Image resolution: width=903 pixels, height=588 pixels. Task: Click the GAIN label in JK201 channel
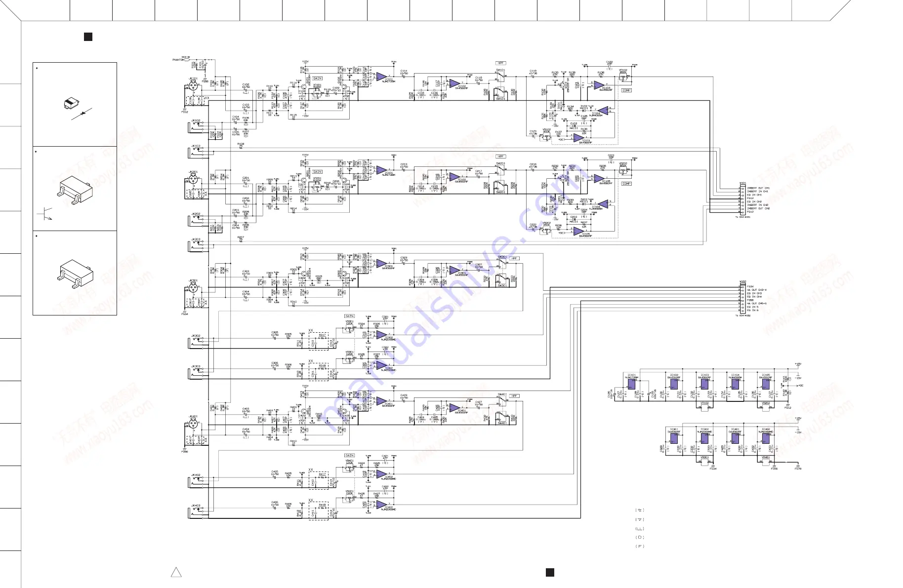pos(318,172)
